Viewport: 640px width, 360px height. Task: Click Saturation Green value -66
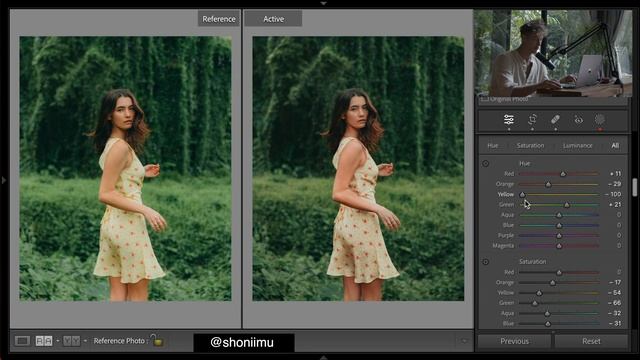[x=615, y=303]
